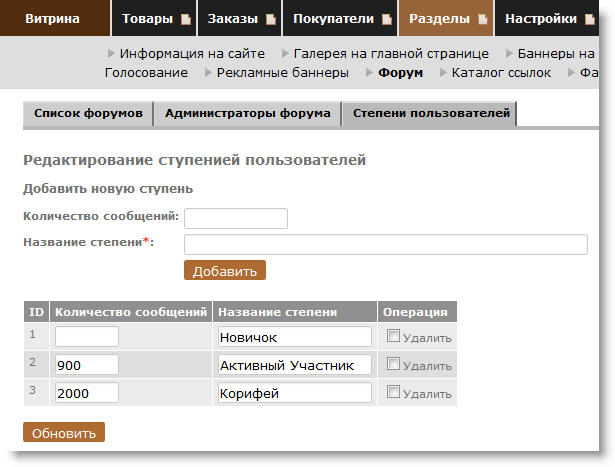
Task: Click the Корифей name field
Action: (295, 392)
